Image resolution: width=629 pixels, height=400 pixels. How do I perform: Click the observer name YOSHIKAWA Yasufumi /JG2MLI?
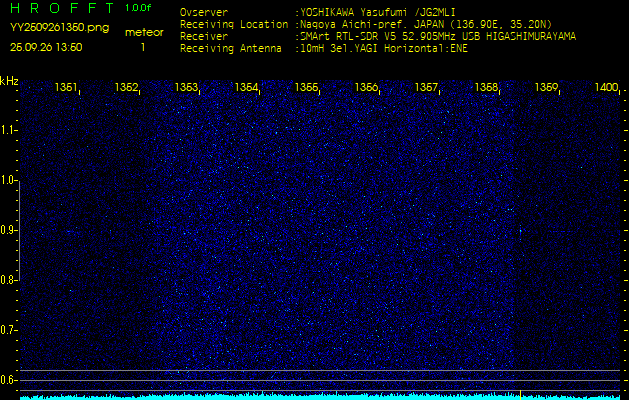point(378,12)
